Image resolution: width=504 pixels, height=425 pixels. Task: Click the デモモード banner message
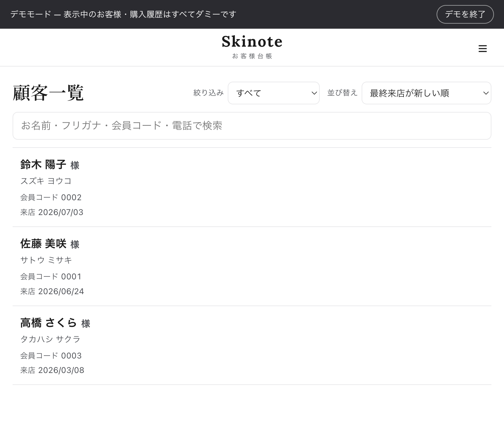click(x=123, y=14)
